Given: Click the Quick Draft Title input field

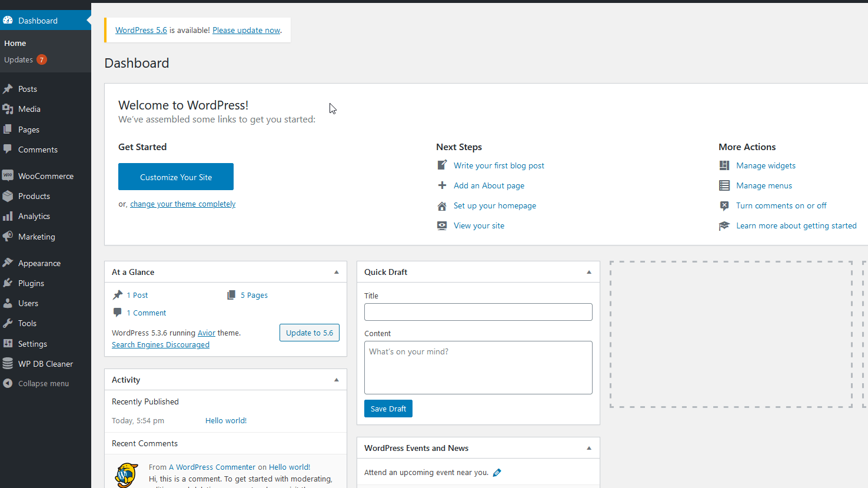Looking at the screenshot, I should [478, 312].
